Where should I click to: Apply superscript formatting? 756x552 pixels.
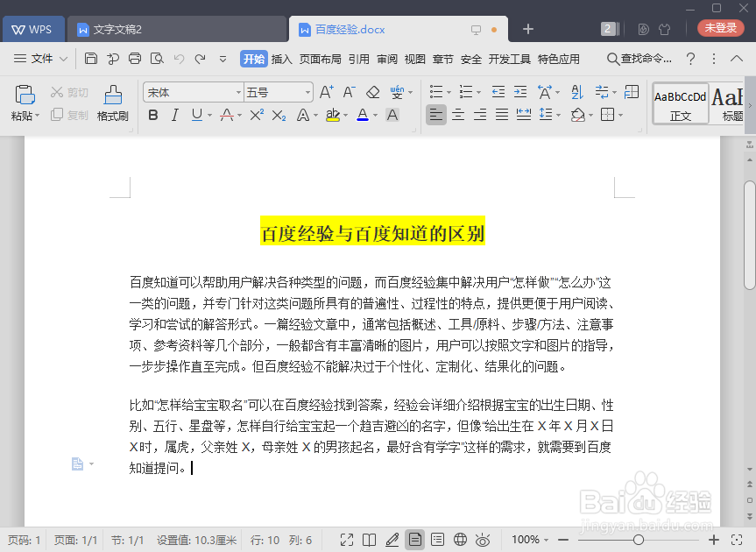(257, 115)
